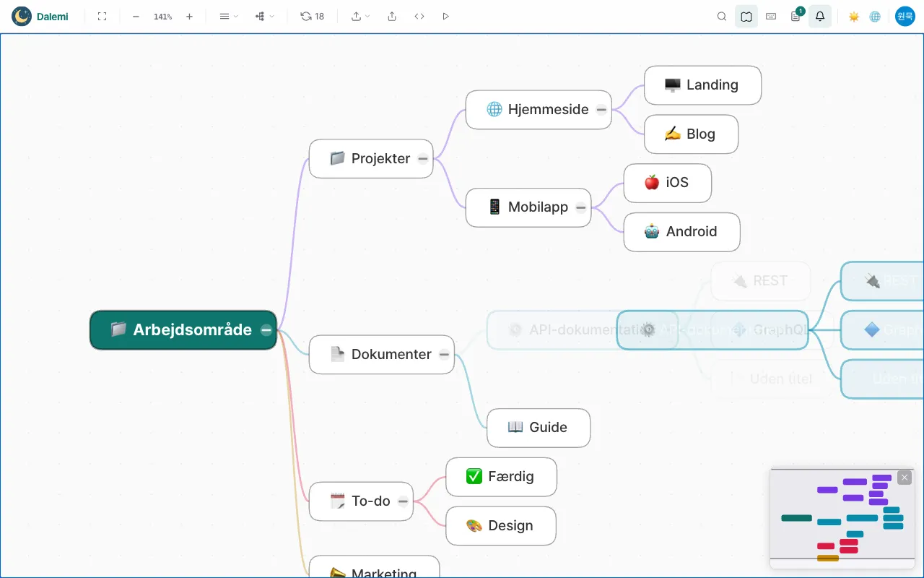924x578 pixels.
Task: Zoom out with the minus button
Action: click(x=136, y=16)
